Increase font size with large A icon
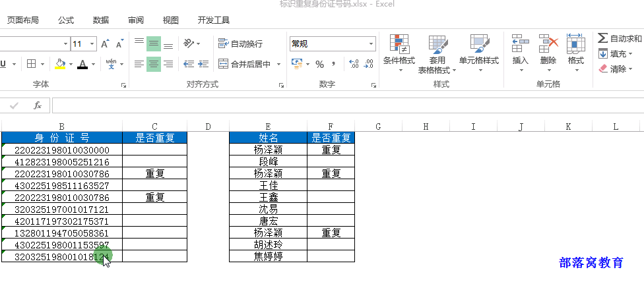 tap(105, 44)
